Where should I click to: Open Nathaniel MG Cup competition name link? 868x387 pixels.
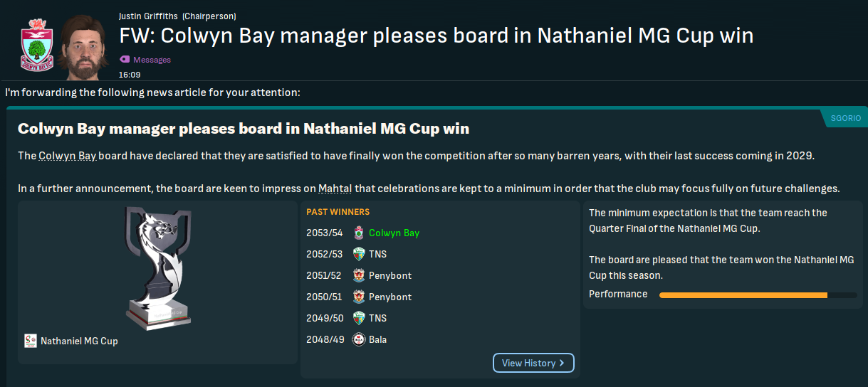[79, 341]
